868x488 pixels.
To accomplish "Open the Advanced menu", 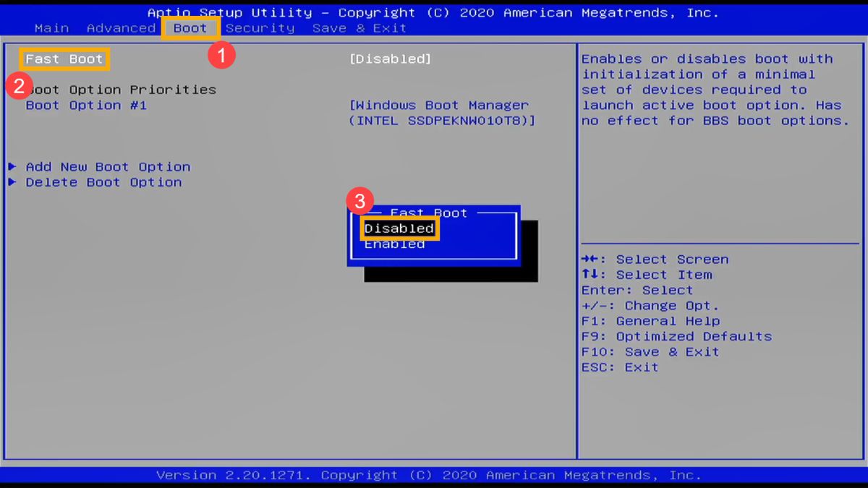I will [x=121, y=27].
